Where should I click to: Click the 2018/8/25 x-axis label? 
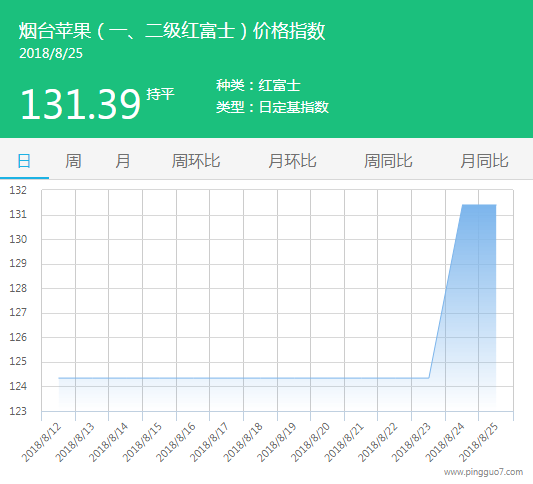[478, 442]
